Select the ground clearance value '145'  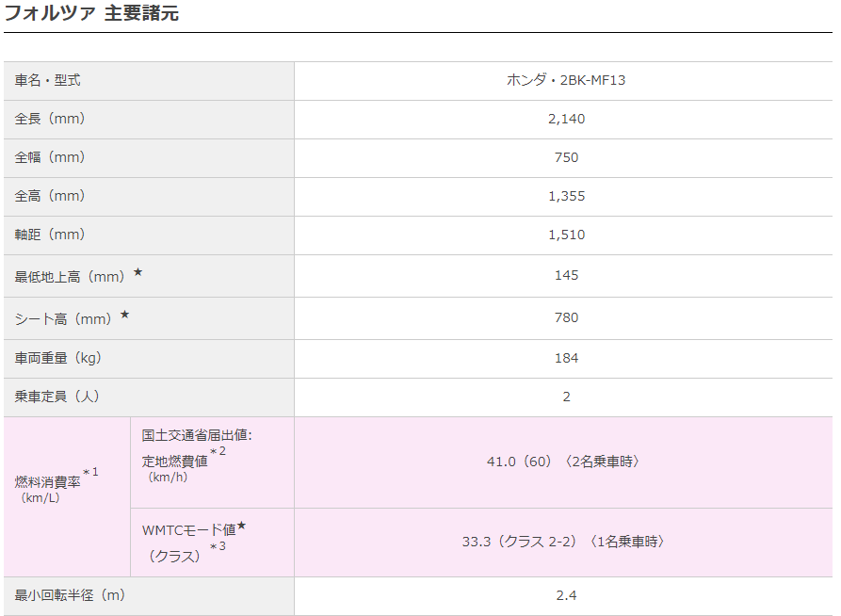point(566,275)
